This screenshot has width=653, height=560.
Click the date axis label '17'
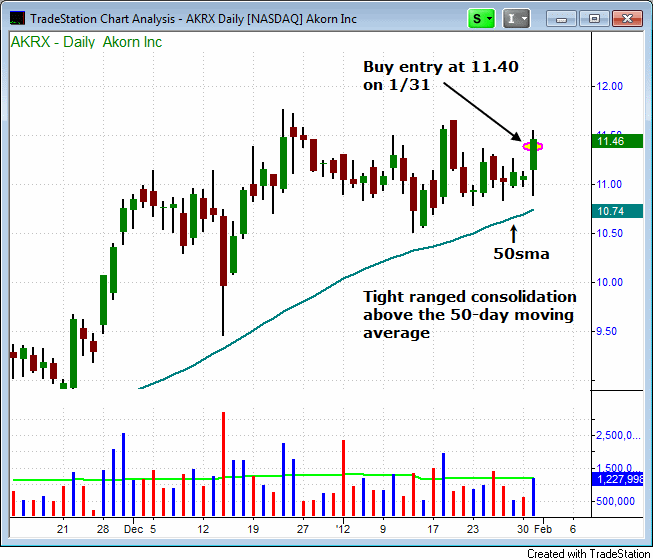[433, 529]
